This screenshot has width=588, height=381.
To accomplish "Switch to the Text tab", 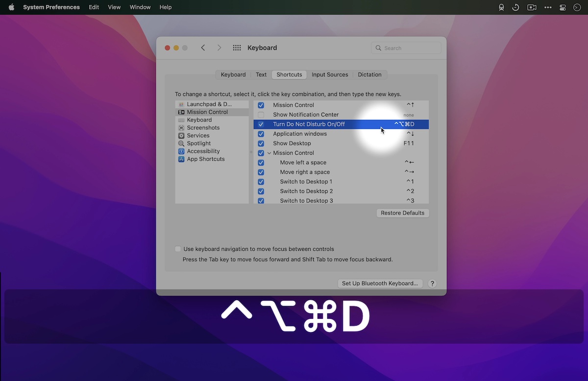I will (261, 74).
